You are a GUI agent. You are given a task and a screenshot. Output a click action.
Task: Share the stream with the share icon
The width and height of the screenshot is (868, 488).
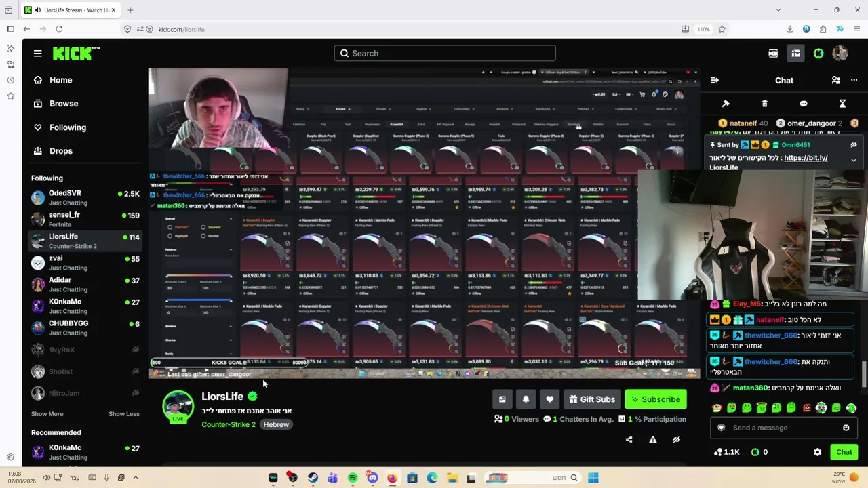tap(629, 440)
